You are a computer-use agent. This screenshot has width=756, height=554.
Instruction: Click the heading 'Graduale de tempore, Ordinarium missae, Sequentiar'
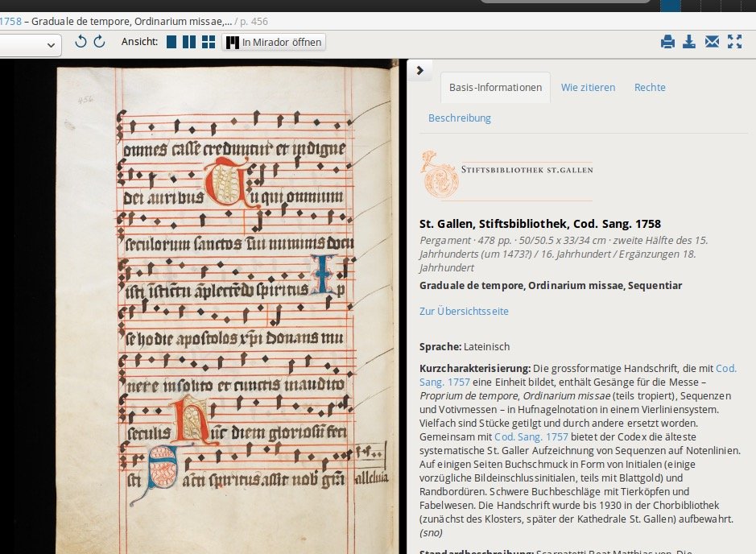[551, 285]
